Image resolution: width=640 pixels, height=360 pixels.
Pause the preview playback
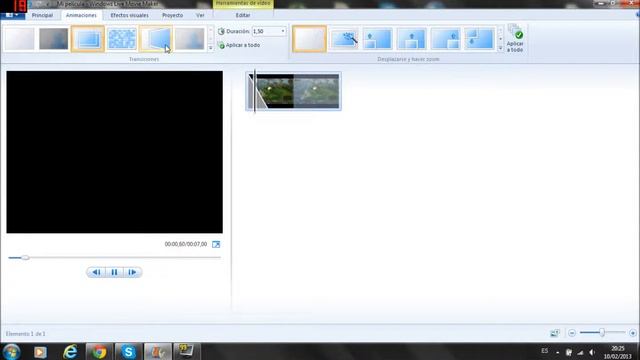tap(114, 272)
